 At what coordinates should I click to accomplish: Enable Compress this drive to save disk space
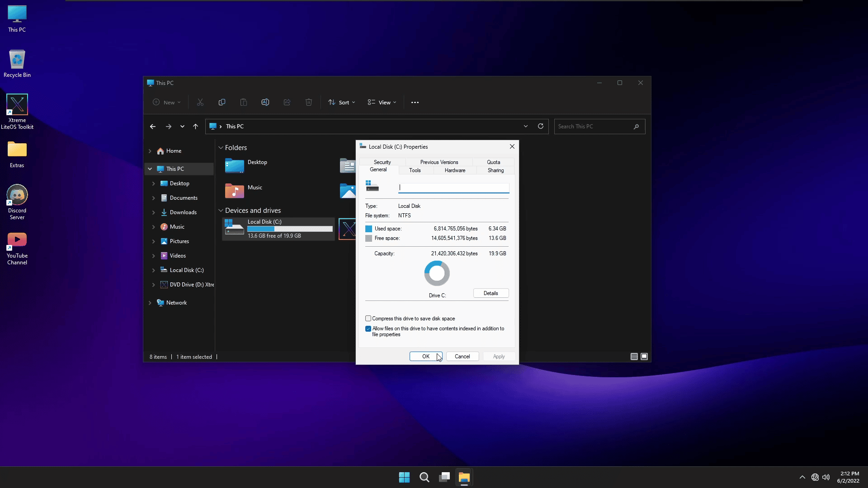pos(368,318)
